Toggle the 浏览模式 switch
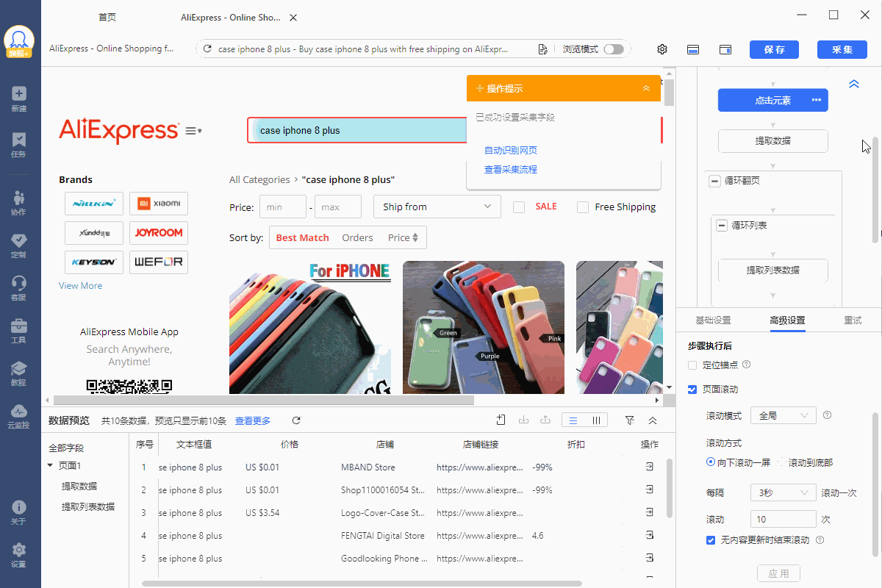 (x=613, y=49)
